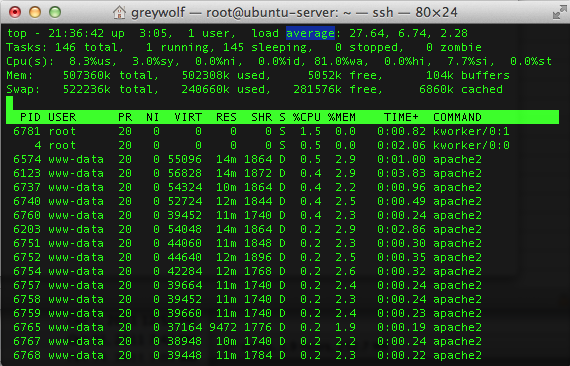The width and height of the screenshot is (570, 366).
Task: Click VIRT value 52724 for PID 6740
Action: 184,201
